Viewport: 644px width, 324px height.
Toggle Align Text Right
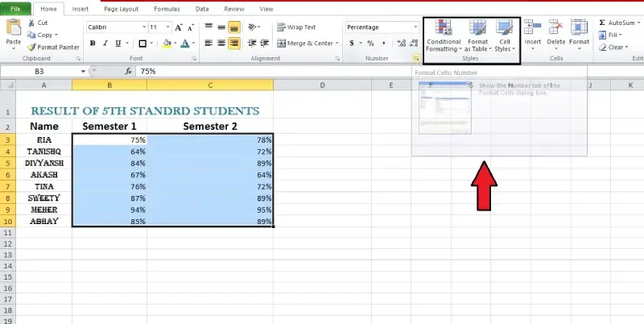pyautogui.click(x=234, y=43)
